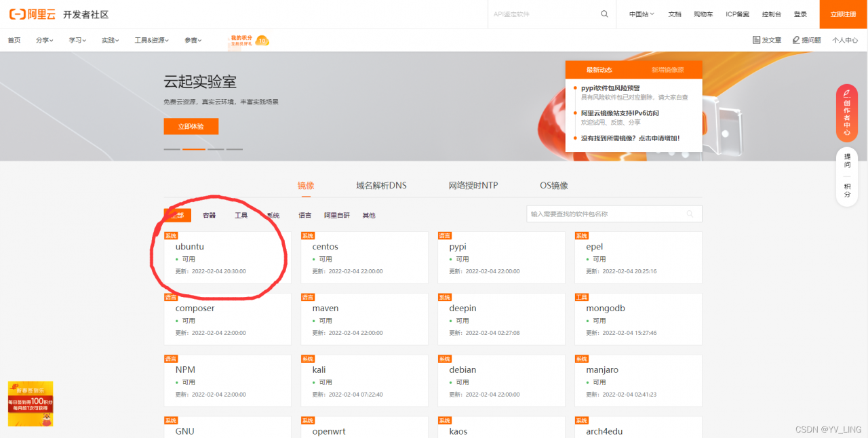868x438 pixels.
Task: Open the centos mirror card
Action: pyautogui.click(x=365, y=258)
